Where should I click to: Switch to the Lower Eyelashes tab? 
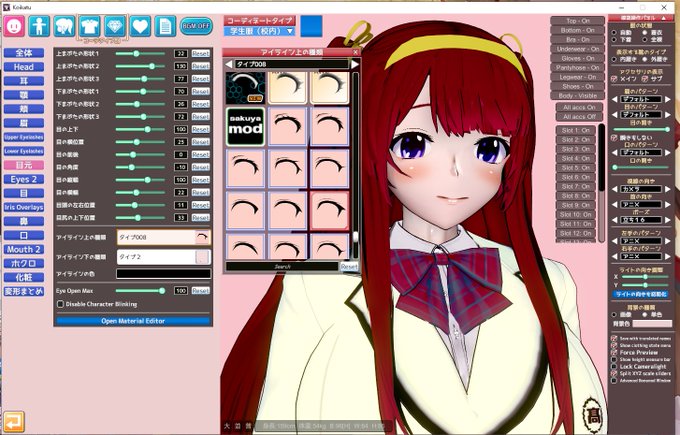[24, 151]
